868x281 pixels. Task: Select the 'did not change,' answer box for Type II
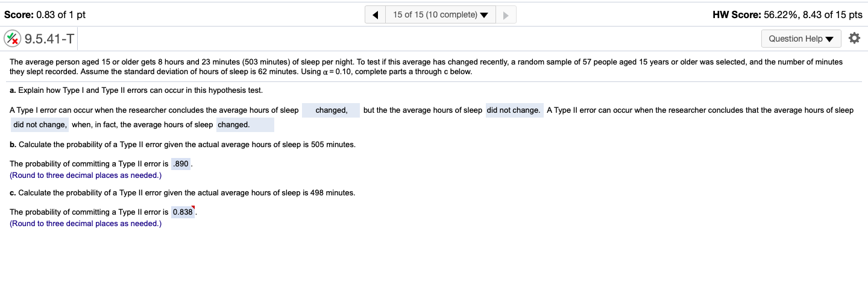click(40, 125)
